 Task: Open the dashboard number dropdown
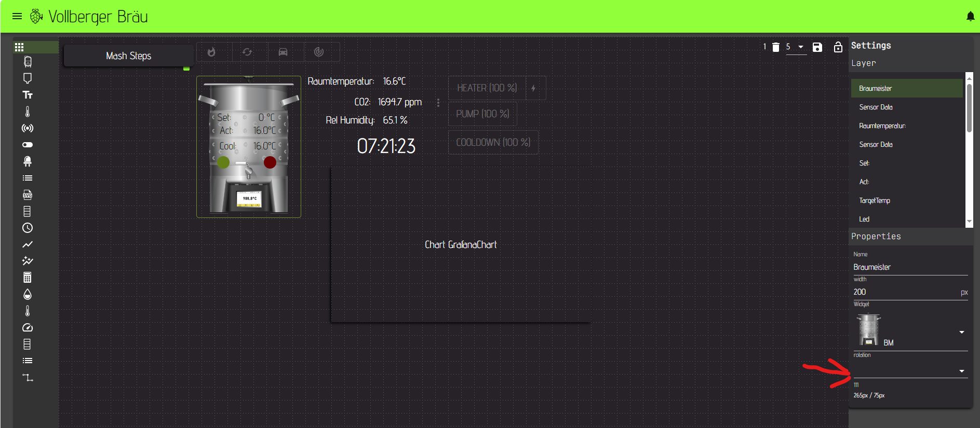click(796, 47)
